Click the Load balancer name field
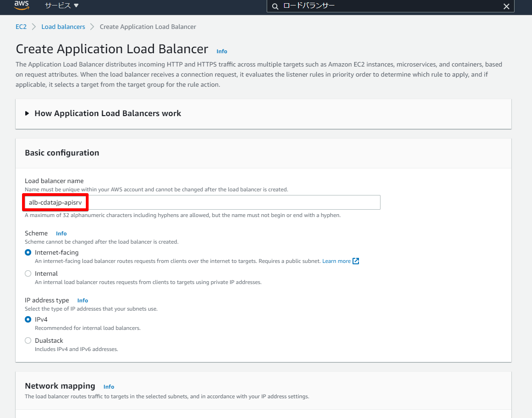 [202, 202]
